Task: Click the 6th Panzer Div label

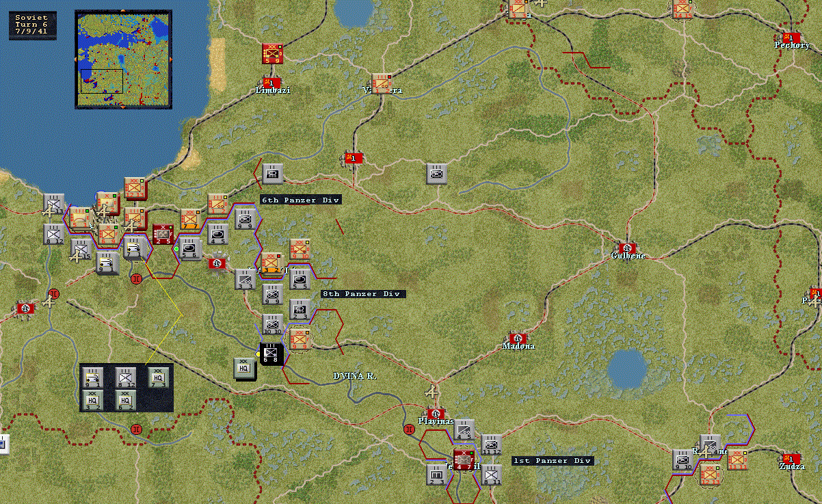Action: tap(301, 200)
